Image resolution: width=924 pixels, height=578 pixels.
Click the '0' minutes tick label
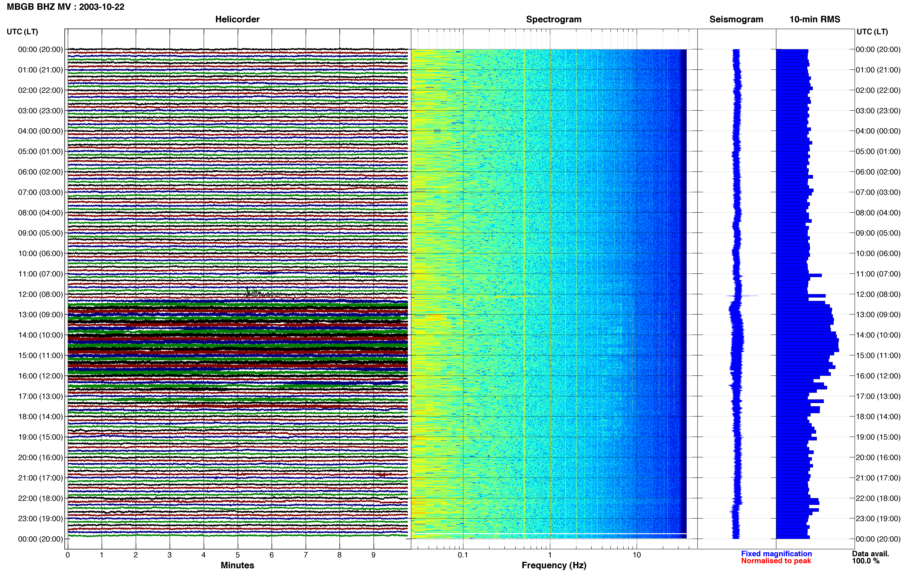[68, 555]
